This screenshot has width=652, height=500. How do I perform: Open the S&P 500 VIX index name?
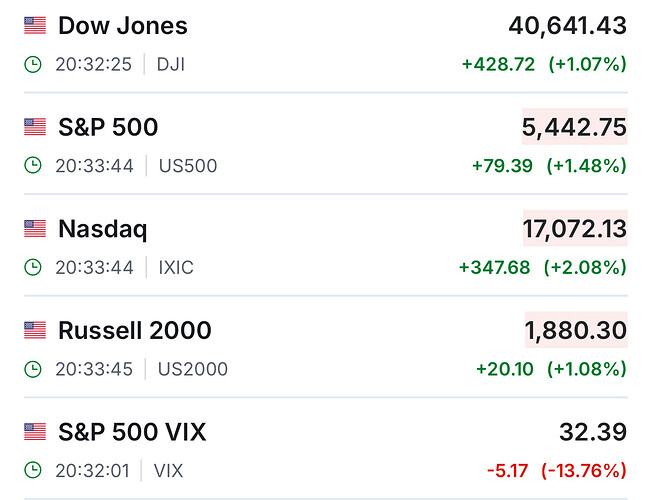click(132, 432)
